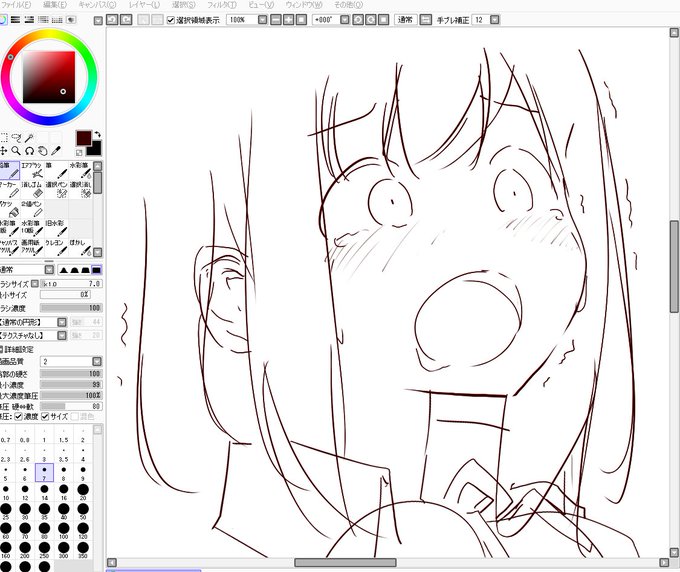Viewport: 680px width, 572px height.
Task: Open the rotation angle +000° dropdown
Action: tap(344, 20)
